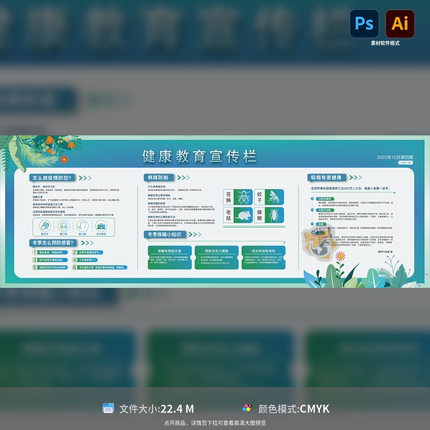Click the 吸烟有害健康 heading tag
430x430 pixels.
click(x=327, y=178)
